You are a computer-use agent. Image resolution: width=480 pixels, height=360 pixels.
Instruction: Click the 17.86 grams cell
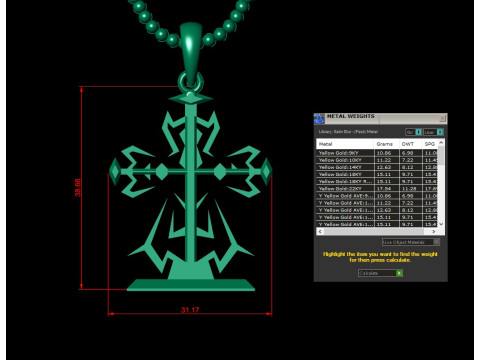387,189
